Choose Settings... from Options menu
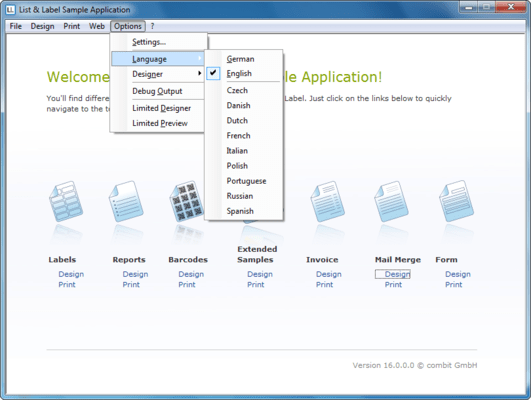 pyautogui.click(x=158, y=42)
